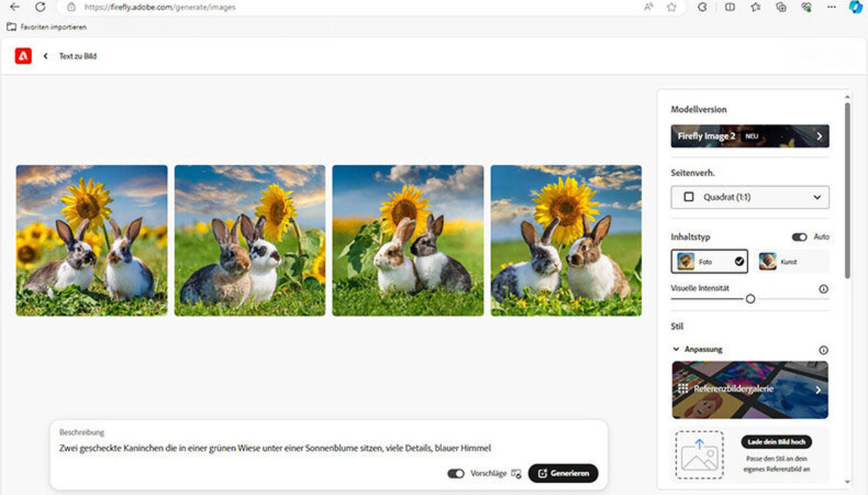Click info icon next to Visuelle Intensität
This screenshot has height=495, width=868.
[823, 289]
